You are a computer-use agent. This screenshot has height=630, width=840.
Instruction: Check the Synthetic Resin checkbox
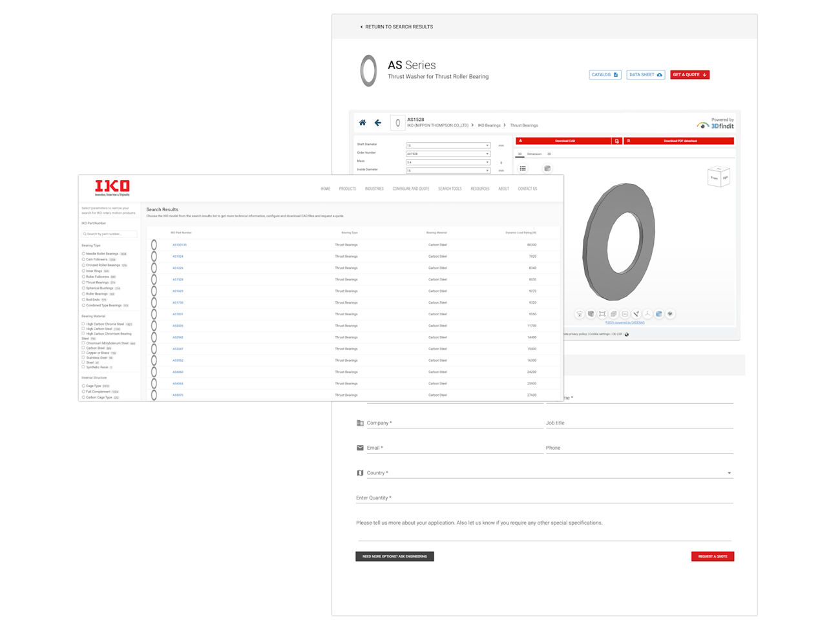83,367
